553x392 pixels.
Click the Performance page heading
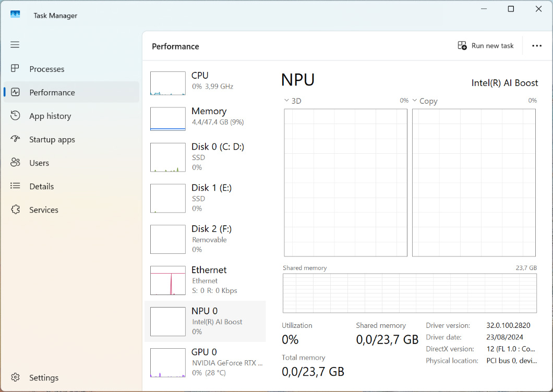pyautogui.click(x=176, y=46)
